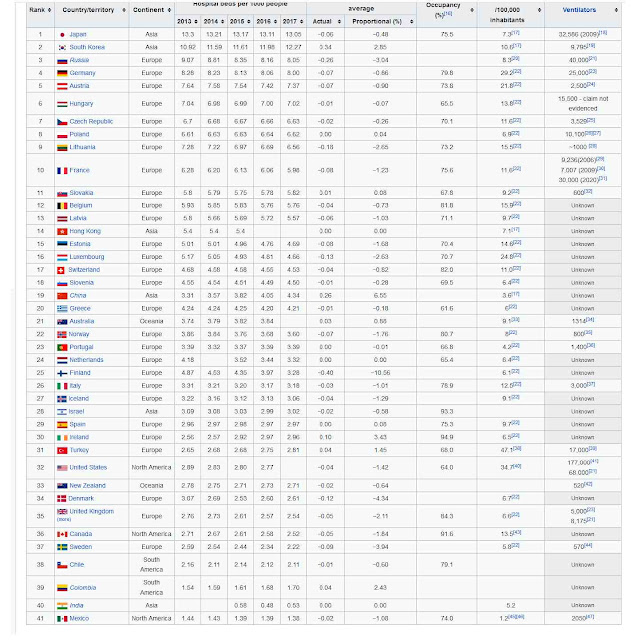Screen dimensions: 637x640
Task: Click the Japan flag icon
Action: point(62,35)
